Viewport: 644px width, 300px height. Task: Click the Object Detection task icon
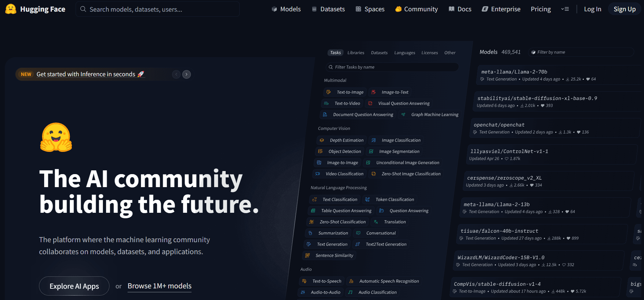click(320, 152)
